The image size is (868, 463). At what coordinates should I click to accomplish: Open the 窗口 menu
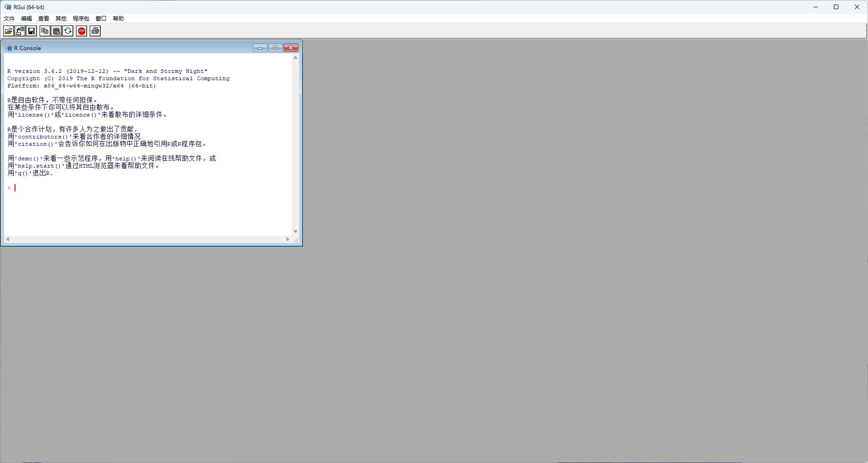101,19
